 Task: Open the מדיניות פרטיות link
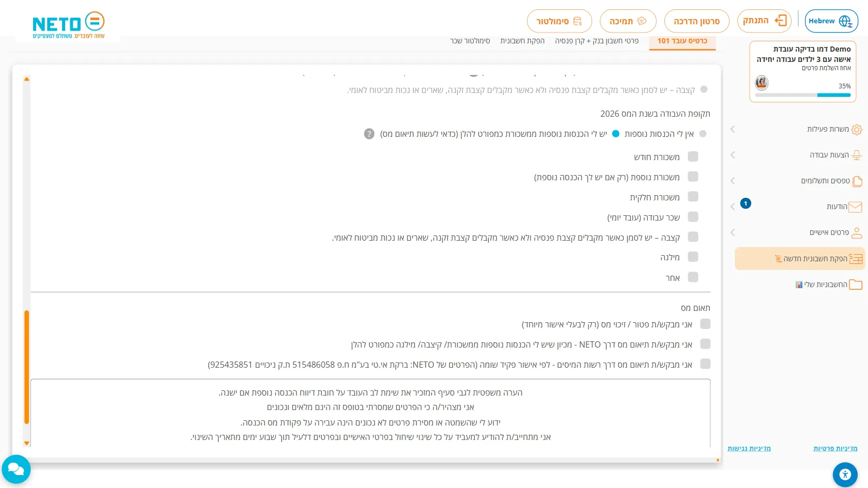click(x=835, y=448)
